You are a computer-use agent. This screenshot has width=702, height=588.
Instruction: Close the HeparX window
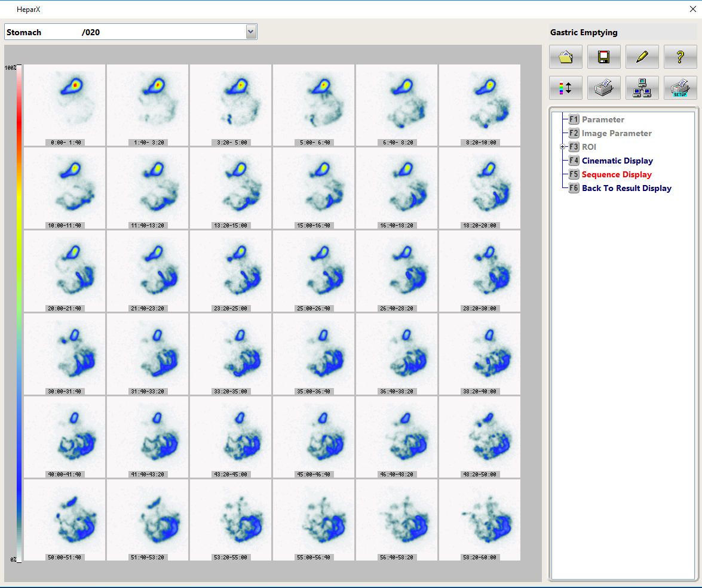tap(692, 9)
